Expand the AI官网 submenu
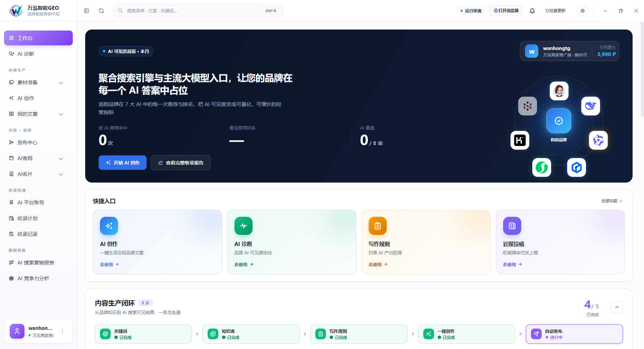The image size is (644, 349). (61, 159)
